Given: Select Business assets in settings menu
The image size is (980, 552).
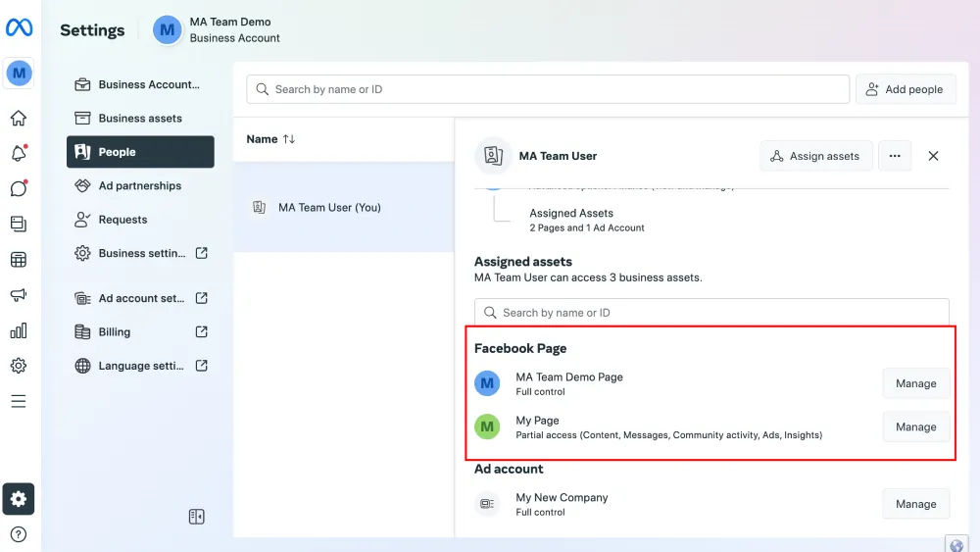Looking at the screenshot, I should tap(140, 119).
